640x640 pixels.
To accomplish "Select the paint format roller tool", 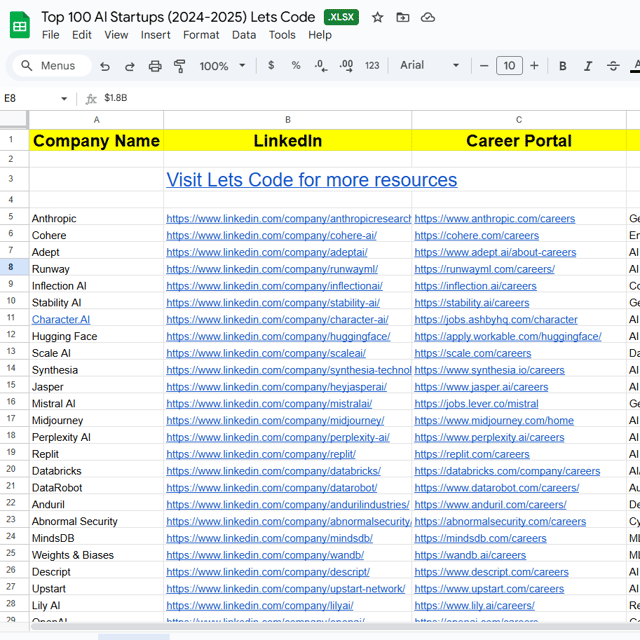I will pos(180,66).
